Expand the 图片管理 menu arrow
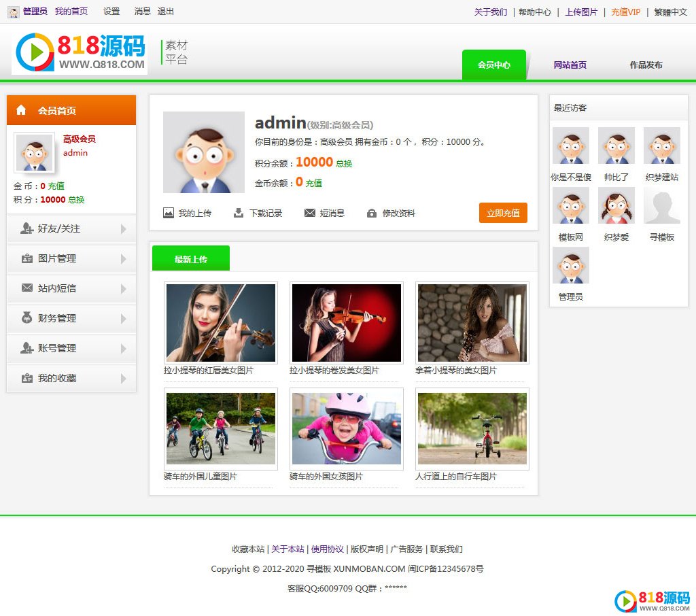Image resolution: width=696 pixels, height=616 pixels. click(124, 258)
